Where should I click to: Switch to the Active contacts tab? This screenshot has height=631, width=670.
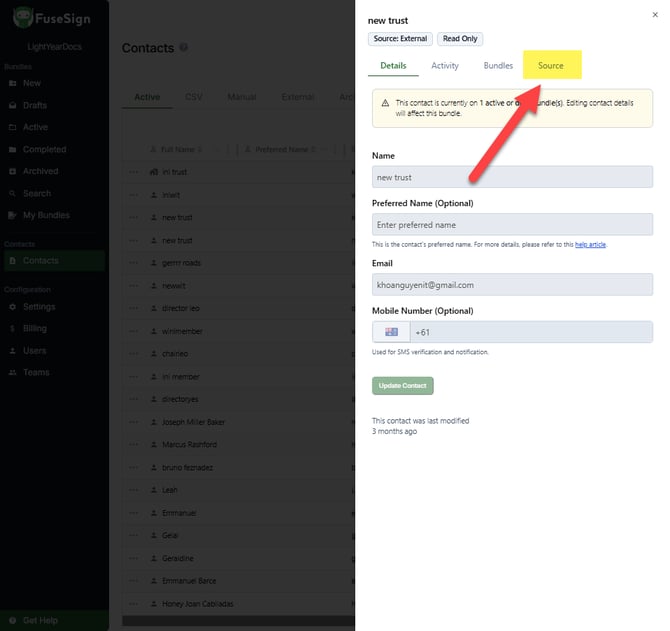tap(147, 97)
